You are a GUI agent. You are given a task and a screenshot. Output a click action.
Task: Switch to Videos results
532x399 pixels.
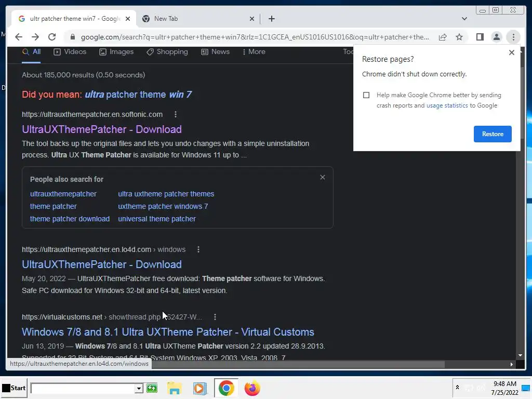[70, 52]
